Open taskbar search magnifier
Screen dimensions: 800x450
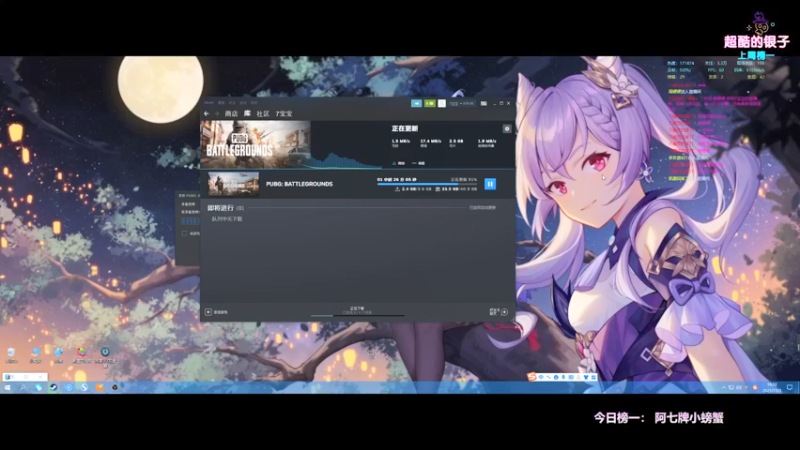[x=23, y=388]
